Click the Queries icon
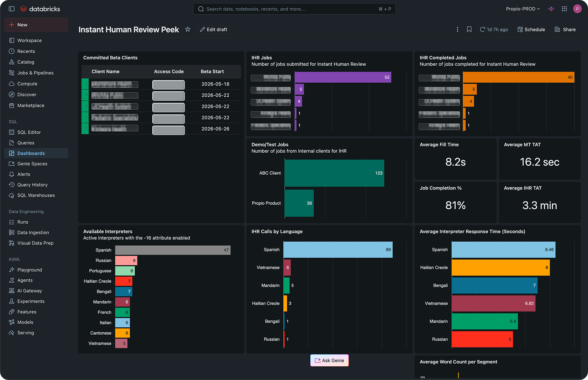 [x=12, y=143]
